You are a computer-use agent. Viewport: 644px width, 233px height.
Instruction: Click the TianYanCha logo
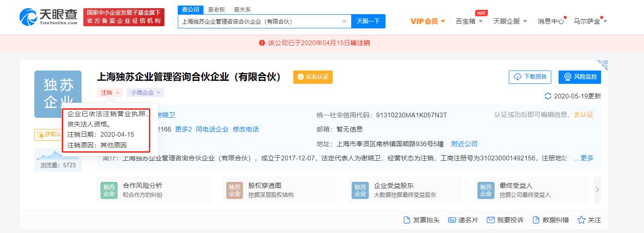pos(48,17)
